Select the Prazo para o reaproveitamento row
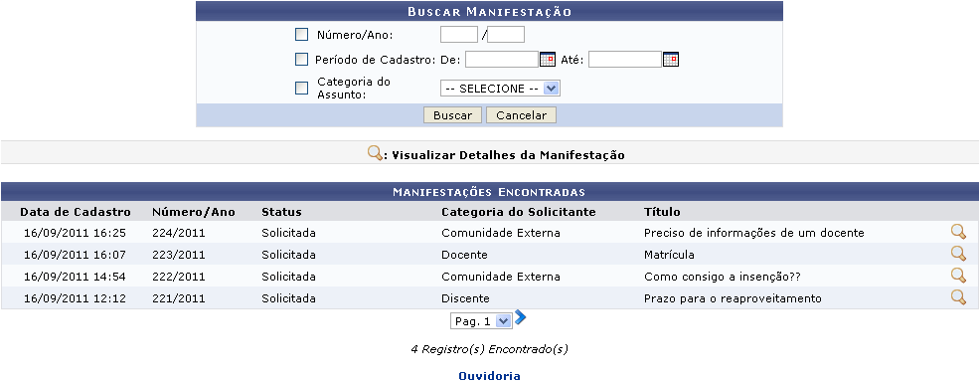 [x=490, y=298]
